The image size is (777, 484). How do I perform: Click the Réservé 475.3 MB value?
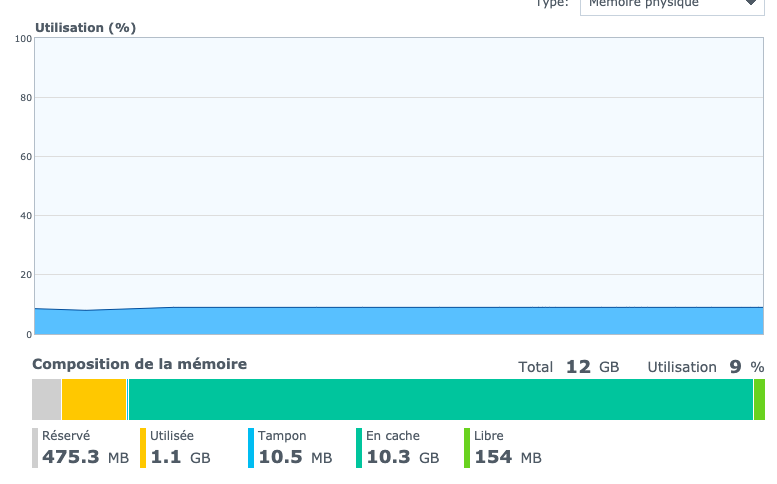85,458
